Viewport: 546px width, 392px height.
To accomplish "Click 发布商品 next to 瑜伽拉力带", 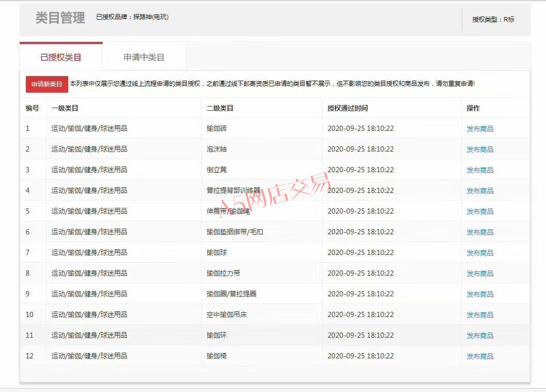I will tap(479, 274).
